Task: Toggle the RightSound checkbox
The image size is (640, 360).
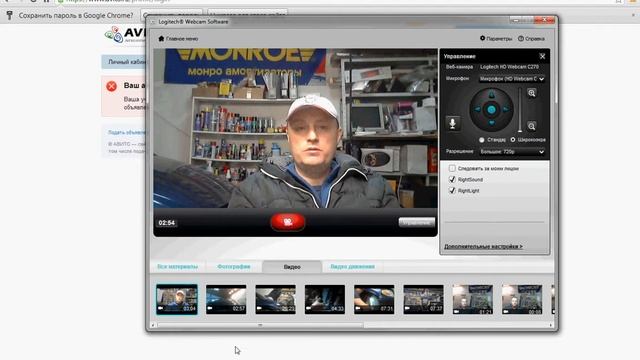Action: point(452,179)
